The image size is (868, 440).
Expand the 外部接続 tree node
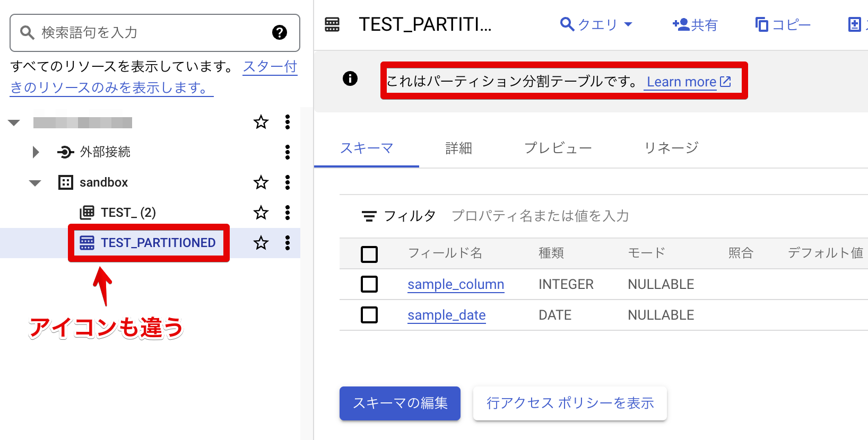pos(36,152)
